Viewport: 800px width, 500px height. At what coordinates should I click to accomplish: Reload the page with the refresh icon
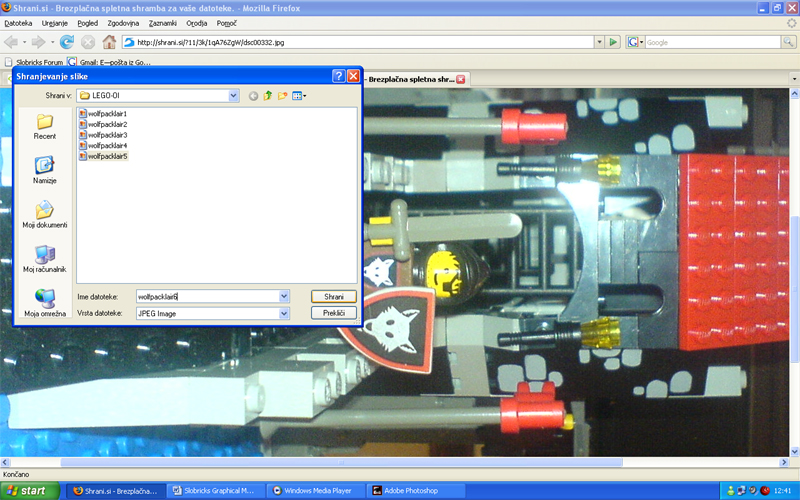click(x=67, y=42)
